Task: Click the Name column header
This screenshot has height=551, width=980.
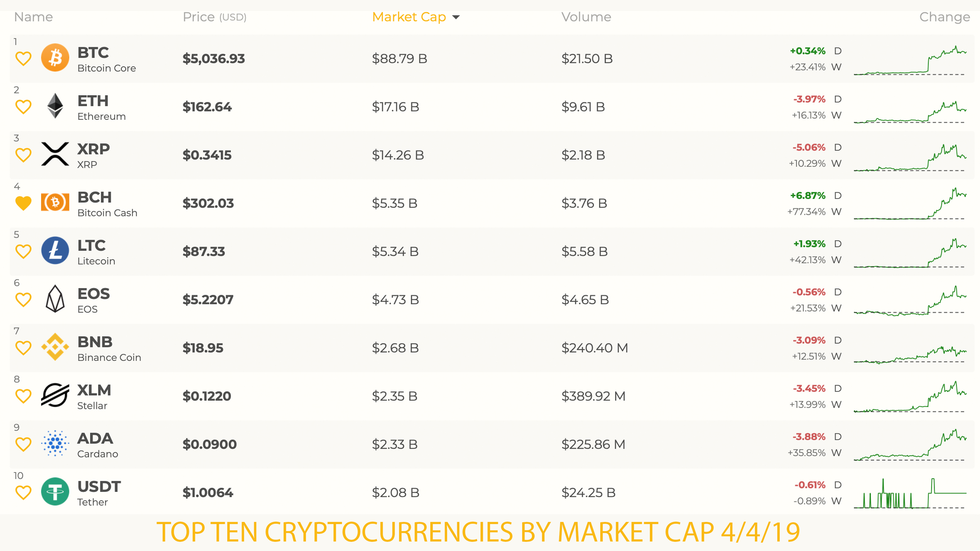Action: point(33,17)
